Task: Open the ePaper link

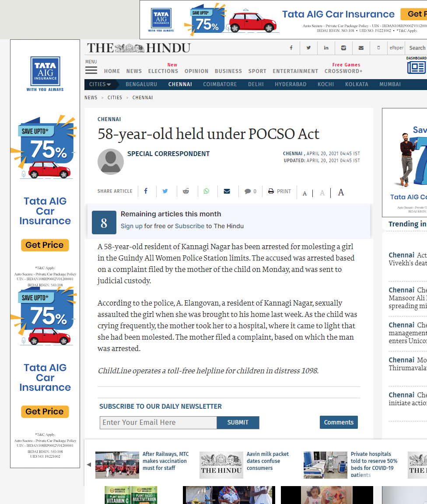Action: (396, 48)
